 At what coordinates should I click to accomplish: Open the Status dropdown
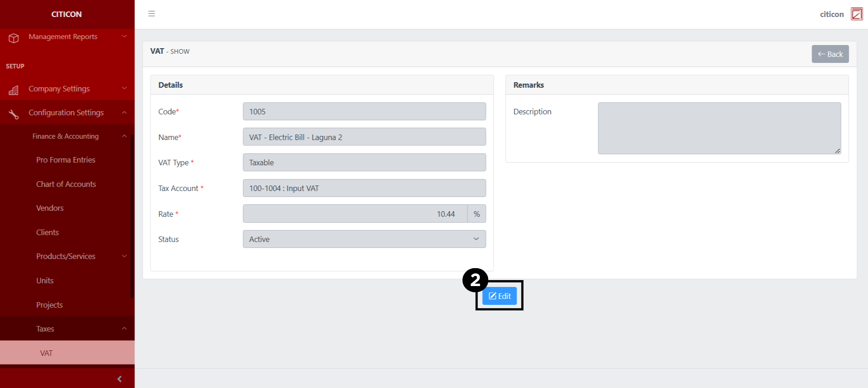pyautogui.click(x=364, y=239)
